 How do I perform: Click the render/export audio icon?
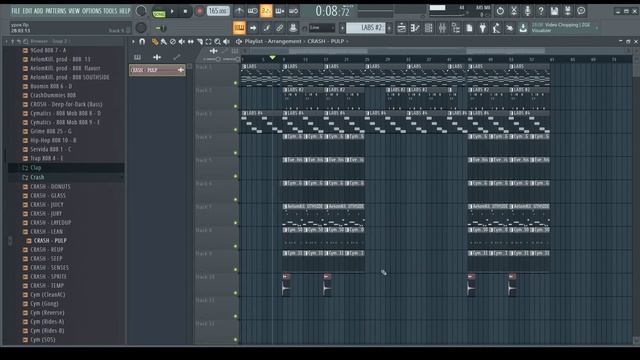pos(568,11)
